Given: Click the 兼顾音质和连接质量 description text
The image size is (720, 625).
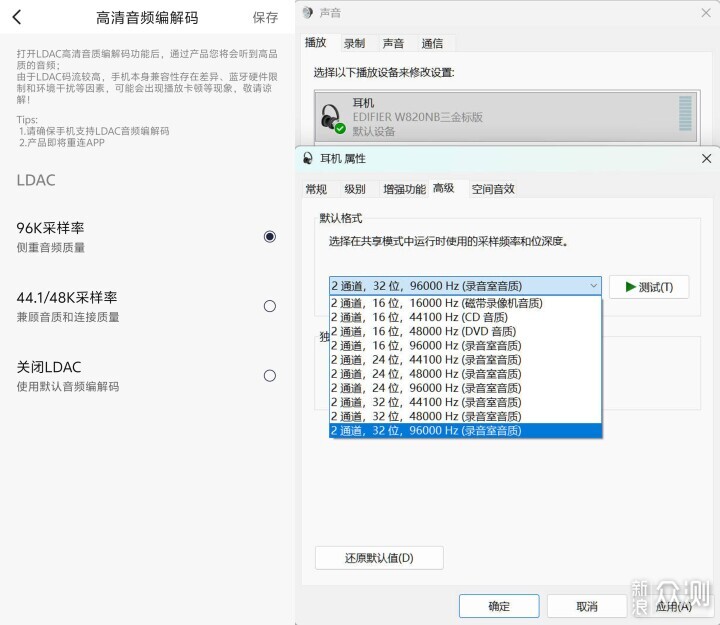Looking at the screenshot, I should coord(68,317).
